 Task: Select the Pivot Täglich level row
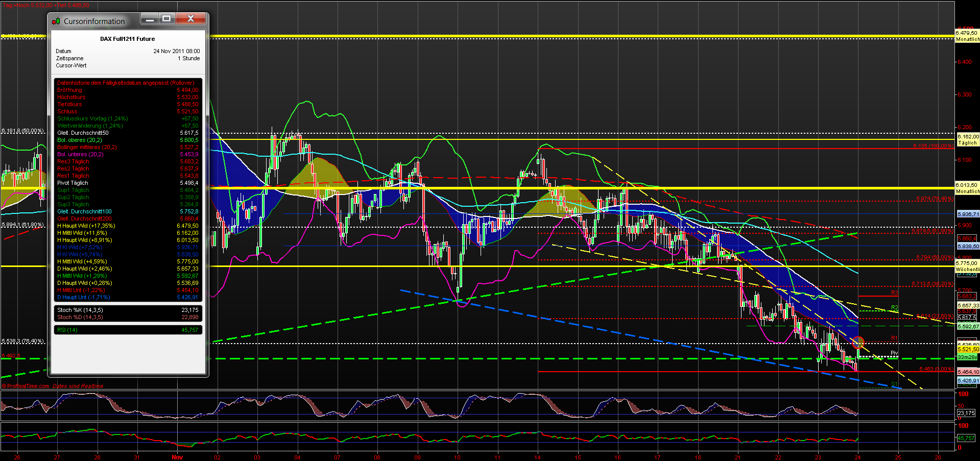(73, 183)
